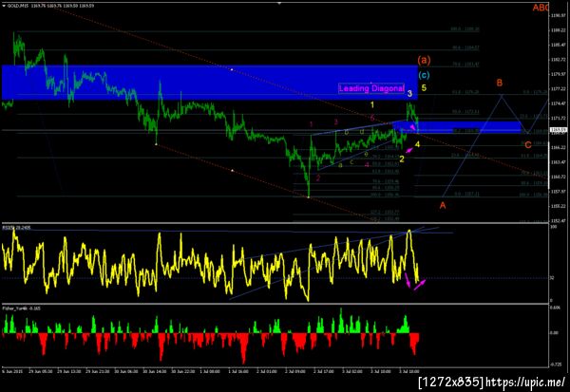Screen dimensions: 570x392
Task: Click the '3 Jul 18:00' time label
Action: click(409, 372)
